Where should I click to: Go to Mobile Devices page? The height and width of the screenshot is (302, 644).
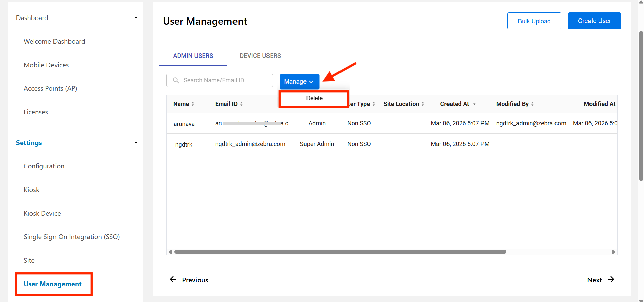point(46,65)
